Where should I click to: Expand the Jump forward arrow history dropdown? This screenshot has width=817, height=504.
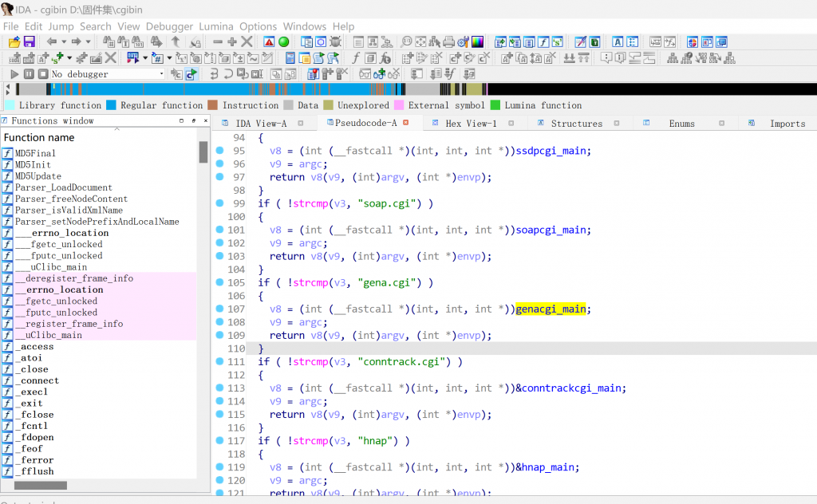coord(88,41)
